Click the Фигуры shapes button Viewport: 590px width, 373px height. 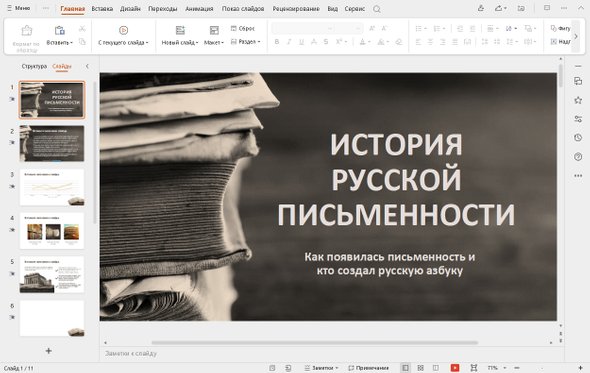point(561,28)
